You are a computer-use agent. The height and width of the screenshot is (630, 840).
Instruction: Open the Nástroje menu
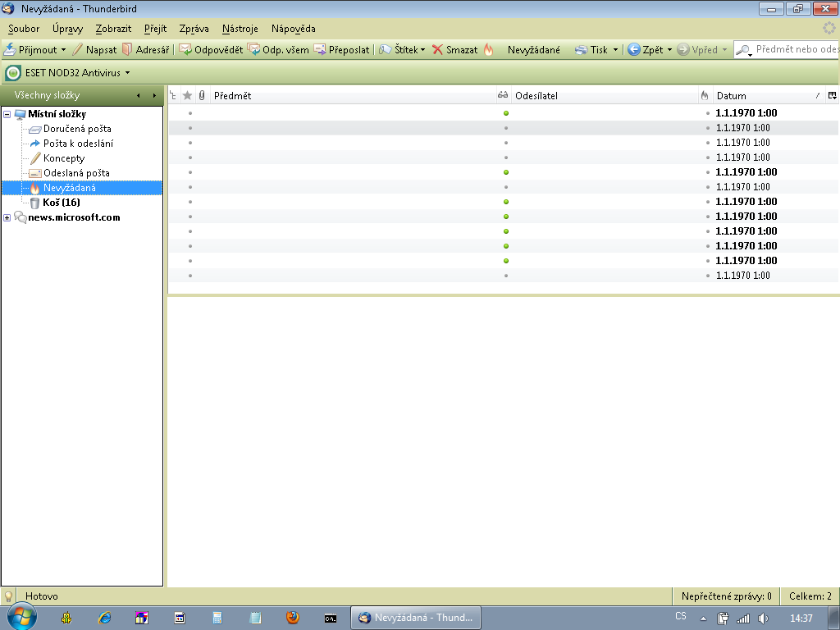pyautogui.click(x=240, y=29)
